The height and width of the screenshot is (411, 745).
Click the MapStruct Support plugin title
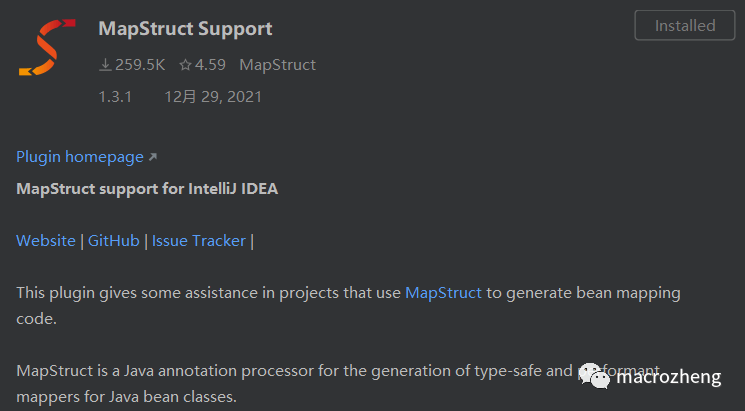[x=185, y=29]
